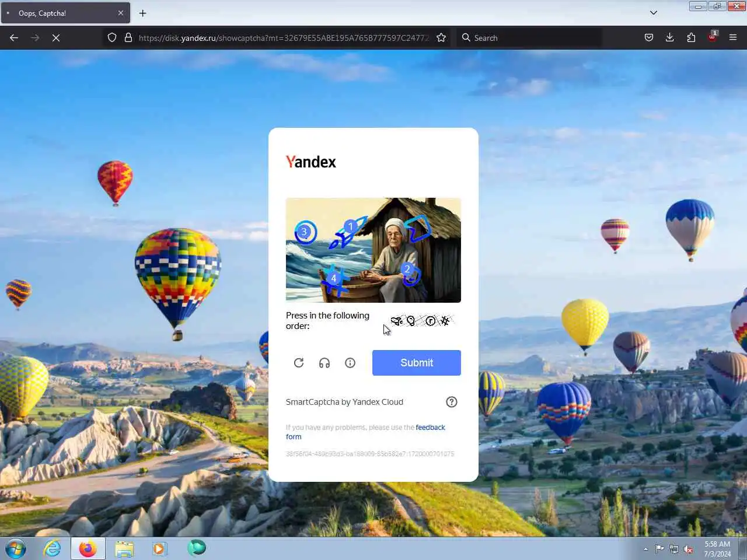
Task: Open captcha info icon
Action: (x=350, y=363)
